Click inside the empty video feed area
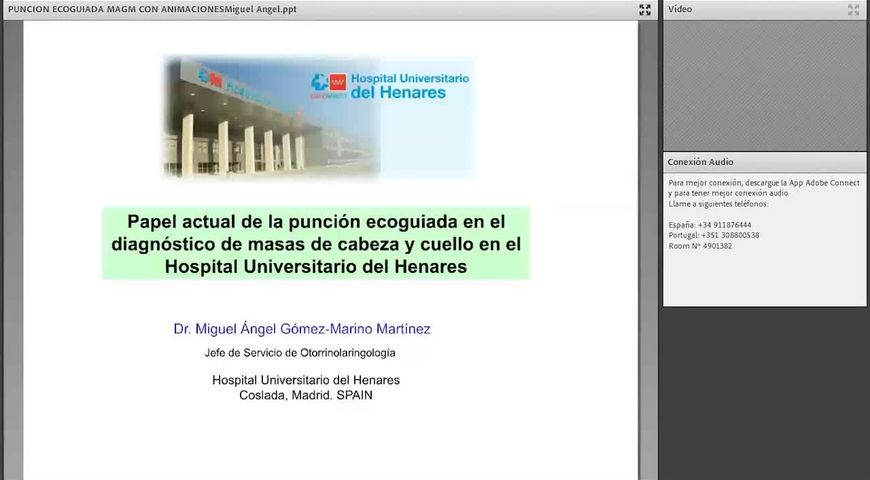870x480 pixels. pyautogui.click(x=765, y=85)
